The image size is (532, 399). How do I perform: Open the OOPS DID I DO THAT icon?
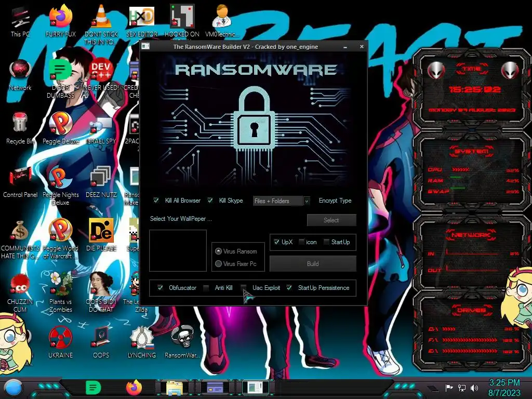tap(101, 292)
